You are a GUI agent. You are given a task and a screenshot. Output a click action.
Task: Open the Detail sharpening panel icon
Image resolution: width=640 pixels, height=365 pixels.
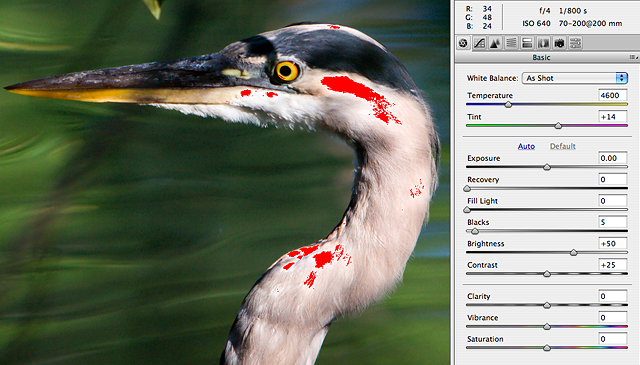point(495,43)
